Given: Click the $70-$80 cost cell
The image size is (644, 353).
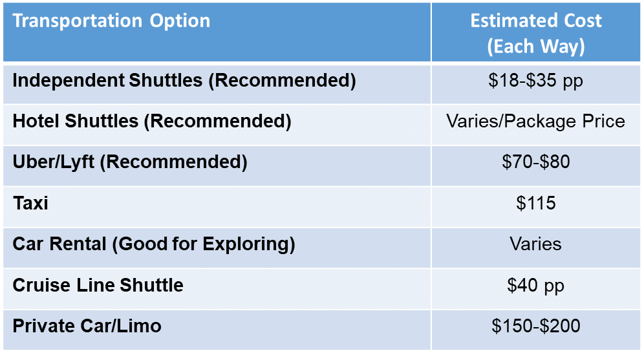Looking at the screenshot, I should (535, 162).
